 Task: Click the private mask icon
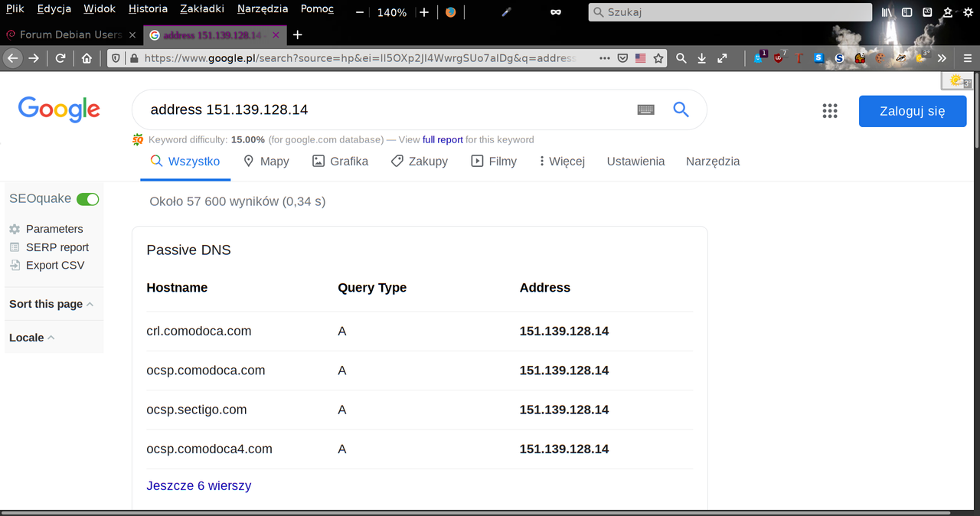click(556, 12)
